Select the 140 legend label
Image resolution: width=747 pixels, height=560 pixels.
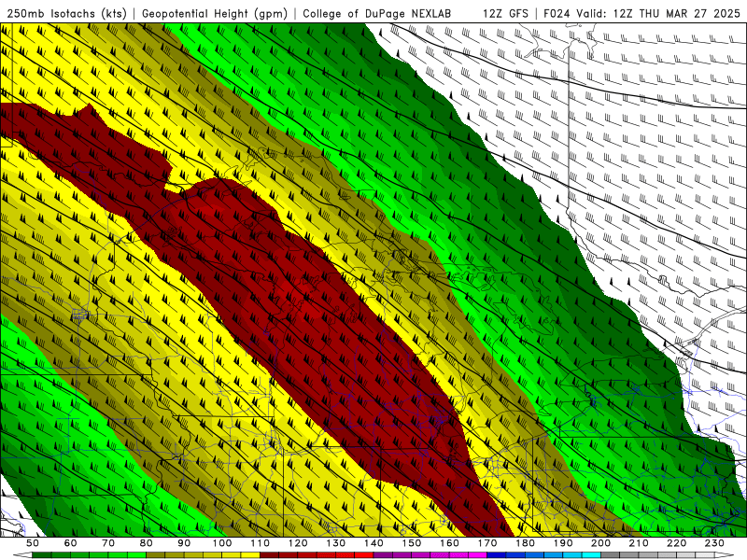373,543
